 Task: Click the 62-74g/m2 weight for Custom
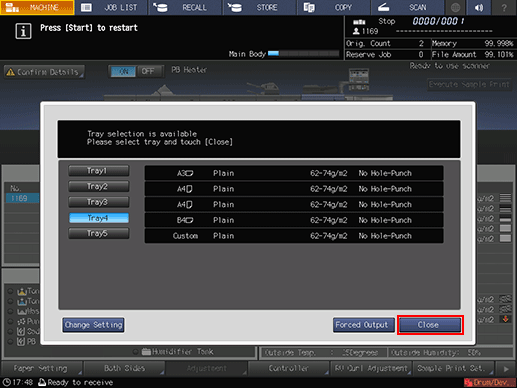pyautogui.click(x=329, y=236)
